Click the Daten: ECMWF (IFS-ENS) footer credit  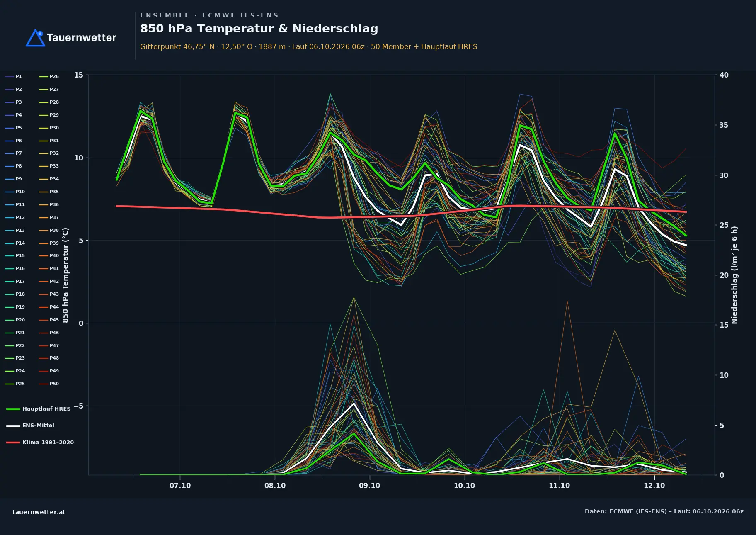[664, 511]
